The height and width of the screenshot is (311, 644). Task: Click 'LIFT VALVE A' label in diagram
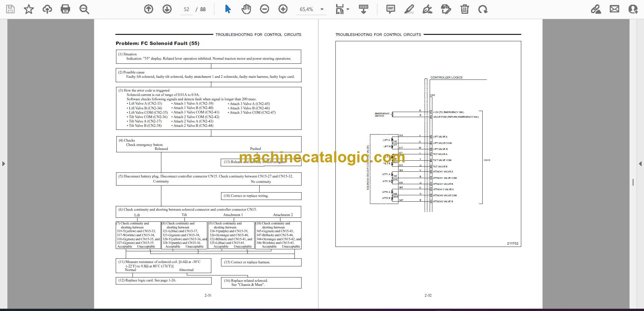tap(440, 137)
